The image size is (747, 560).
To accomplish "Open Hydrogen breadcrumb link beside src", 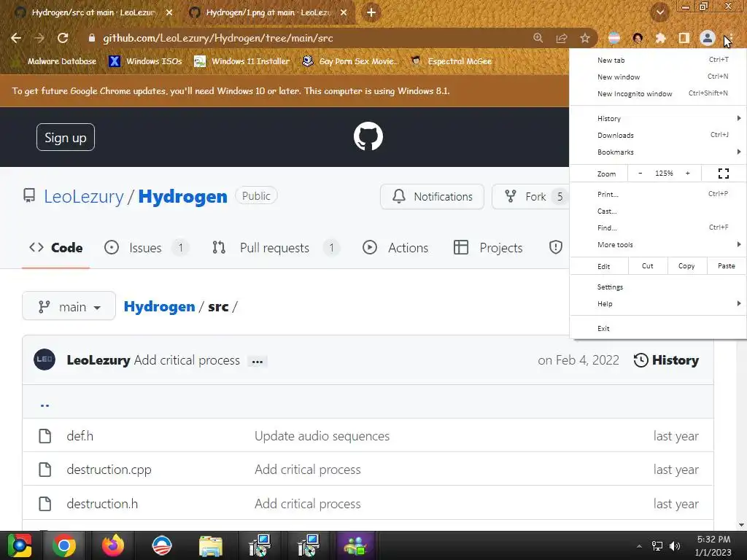I will click(x=159, y=306).
